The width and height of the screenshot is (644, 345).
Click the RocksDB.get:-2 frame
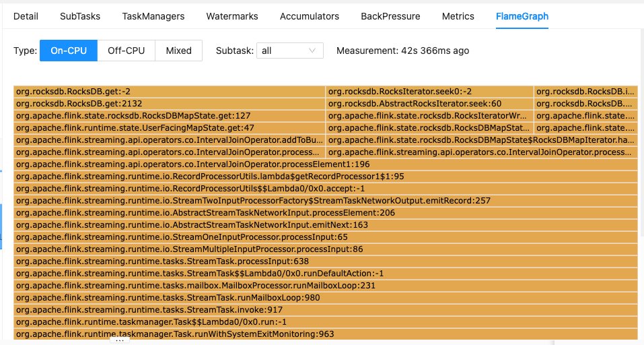click(x=169, y=91)
